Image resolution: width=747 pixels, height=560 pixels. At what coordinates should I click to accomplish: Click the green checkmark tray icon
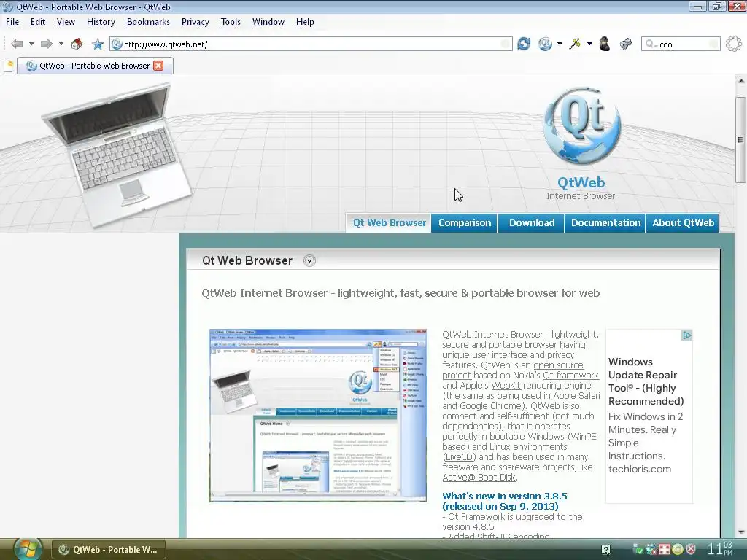coord(638,550)
